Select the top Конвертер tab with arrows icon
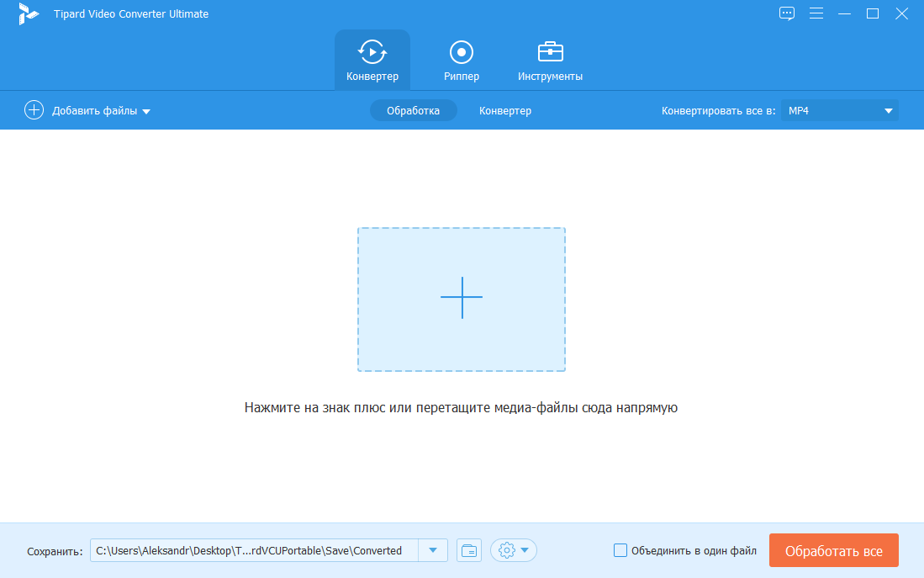 coord(372,61)
